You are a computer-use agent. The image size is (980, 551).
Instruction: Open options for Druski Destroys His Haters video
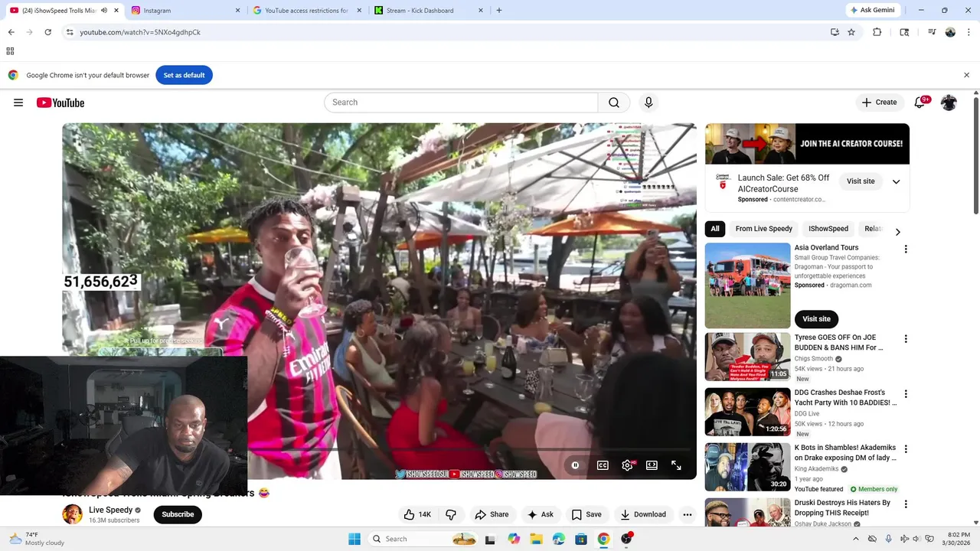pos(906,504)
